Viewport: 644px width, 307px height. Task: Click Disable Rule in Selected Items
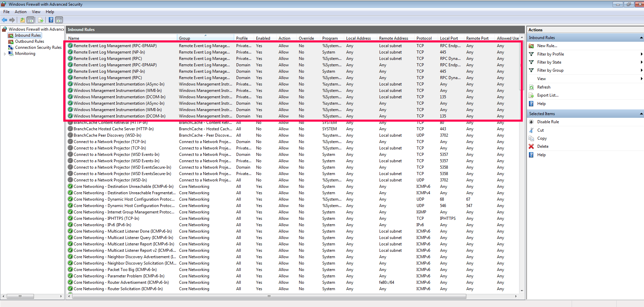point(548,122)
